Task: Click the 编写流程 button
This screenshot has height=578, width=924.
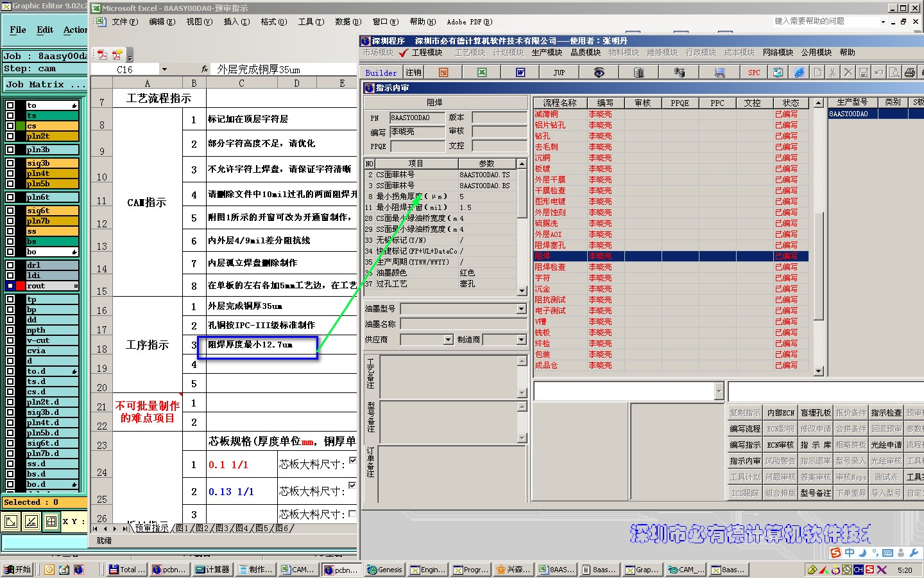Action: tap(745, 429)
